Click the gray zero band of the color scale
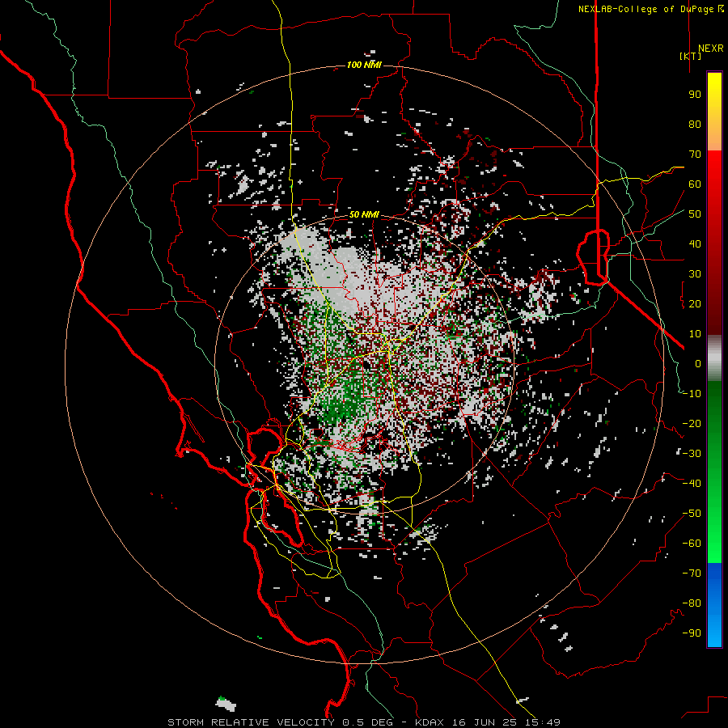The height and width of the screenshot is (728, 728). (714, 358)
